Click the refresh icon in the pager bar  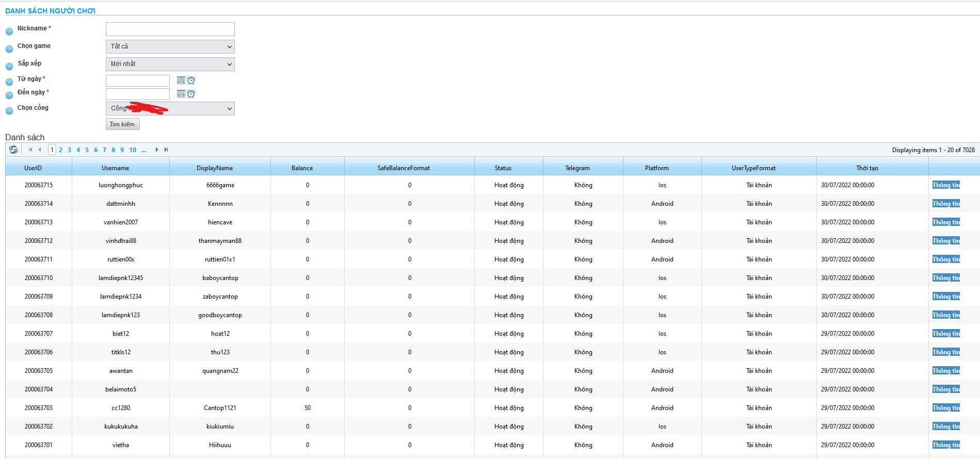13,150
